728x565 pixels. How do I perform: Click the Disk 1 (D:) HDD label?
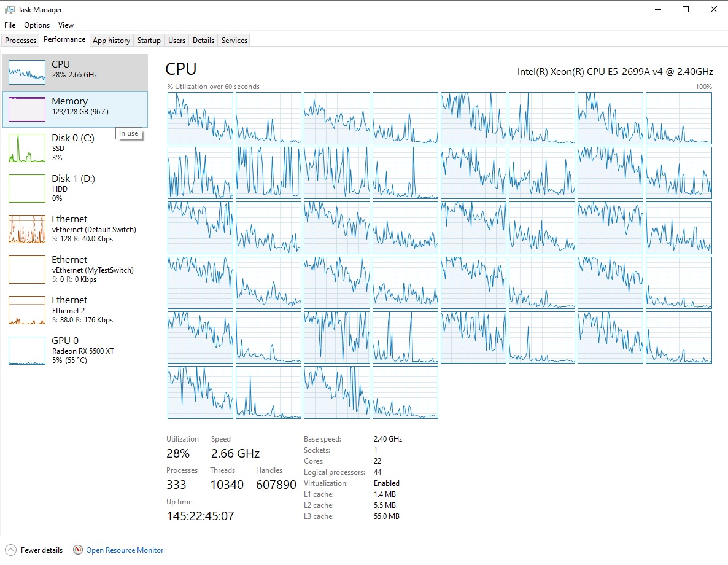(x=74, y=188)
